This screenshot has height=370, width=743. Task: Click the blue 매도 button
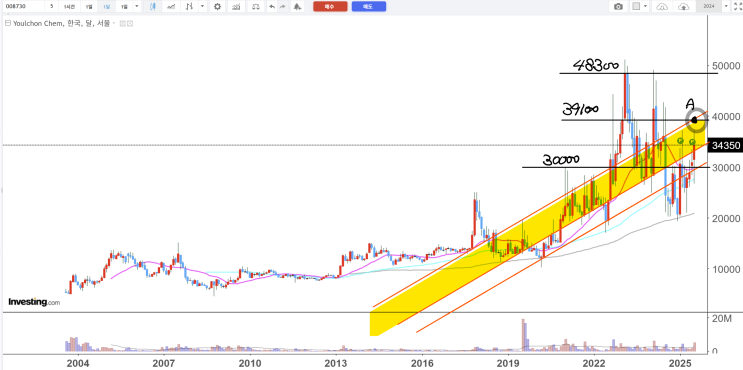coord(369,7)
